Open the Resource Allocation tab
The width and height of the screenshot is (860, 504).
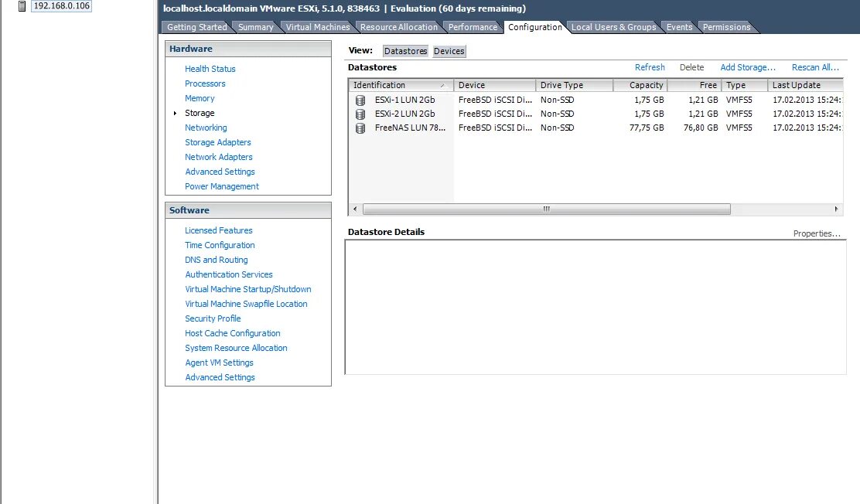tap(399, 27)
